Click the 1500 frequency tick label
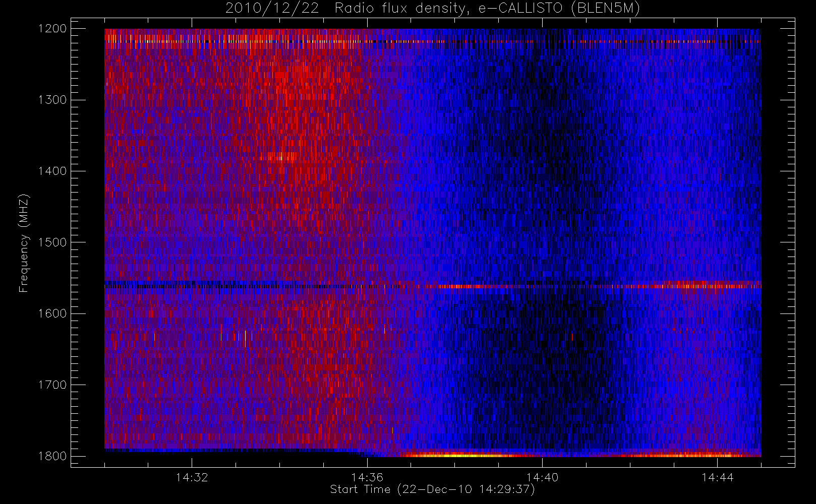Screen dimensions: 816x504 click(x=52, y=242)
